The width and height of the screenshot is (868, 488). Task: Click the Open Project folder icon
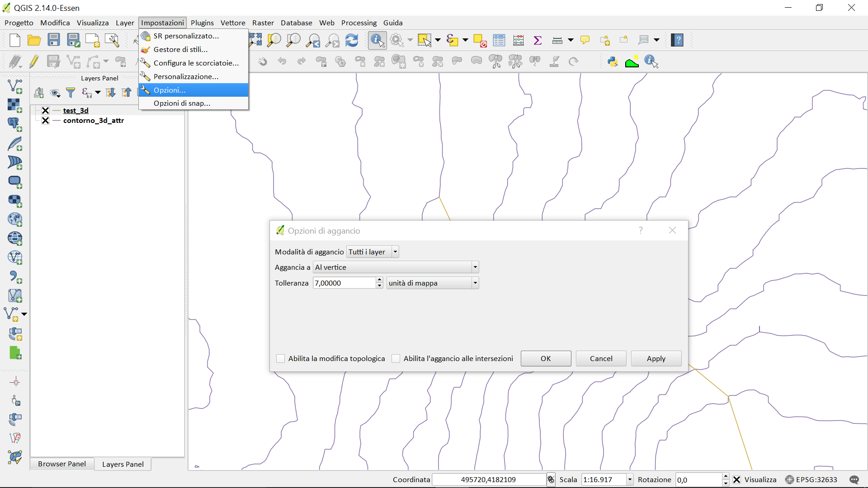(34, 40)
